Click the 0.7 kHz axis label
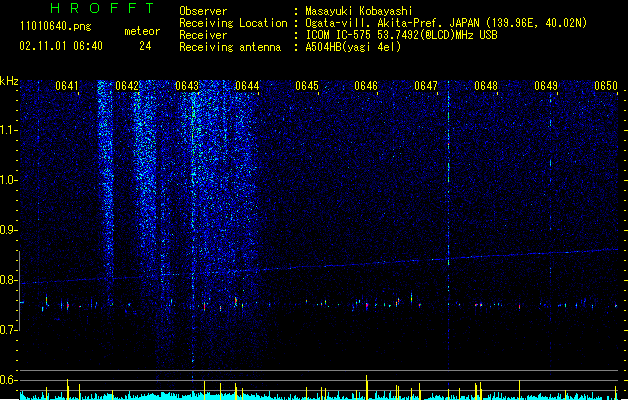Screen dimensions: 629x400 tap(9, 330)
